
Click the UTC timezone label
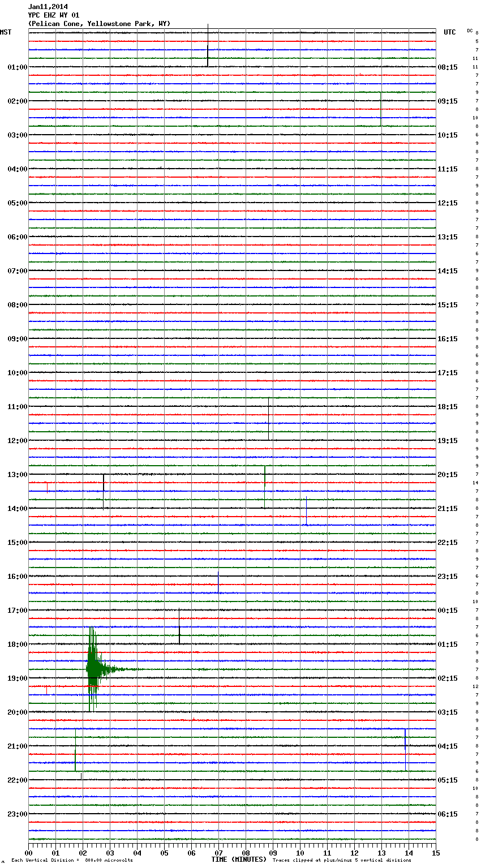[449, 32]
